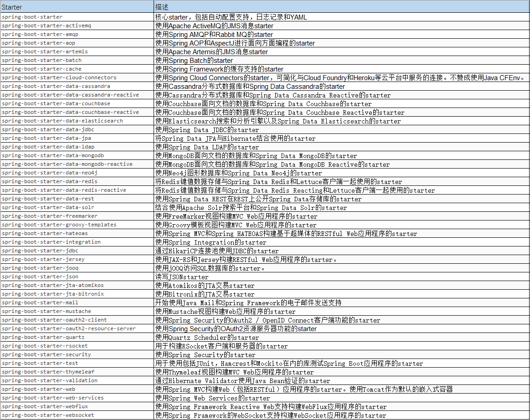Select the spring-boot-starter-data-couchbase-reactive cell

tap(77, 112)
